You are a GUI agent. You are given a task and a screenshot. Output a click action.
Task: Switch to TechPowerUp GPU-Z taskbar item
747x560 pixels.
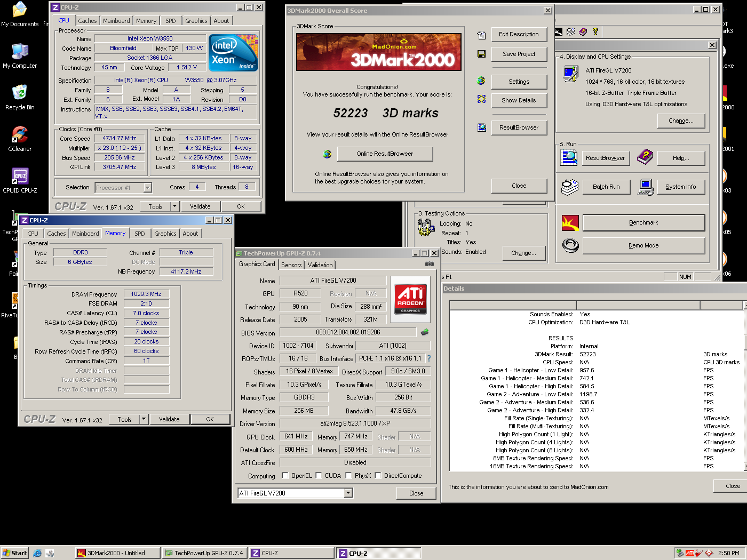pos(204,553)
